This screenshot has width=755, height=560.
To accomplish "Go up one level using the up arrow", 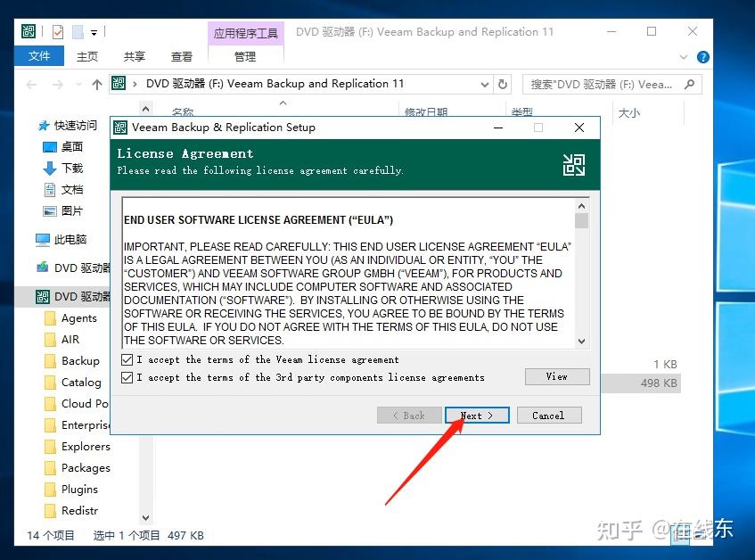I will [96, 84].
